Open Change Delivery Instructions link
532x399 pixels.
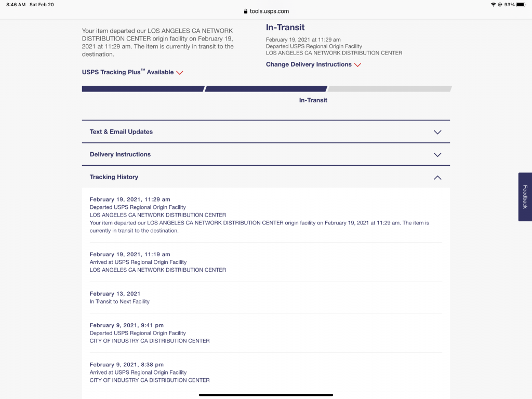tap(309, 64)
